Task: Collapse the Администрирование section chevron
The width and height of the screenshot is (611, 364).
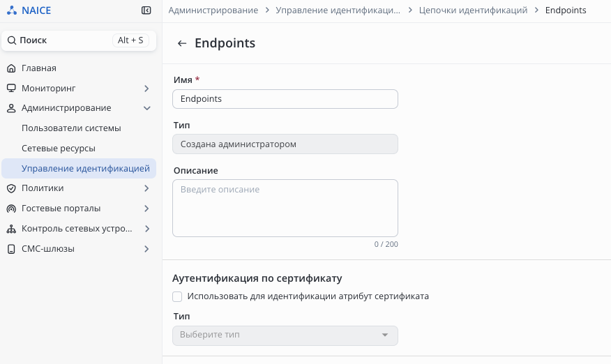Action: (x=146, y=108)
